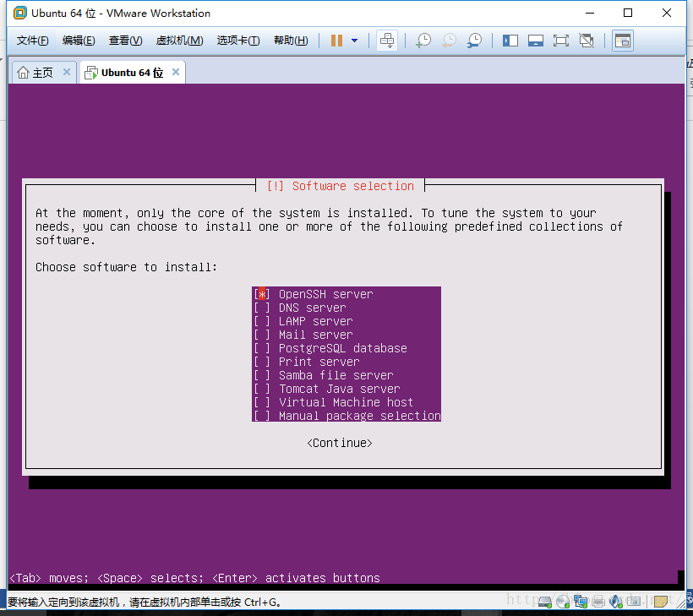693x616 pixels.
Task: Close the 主页 tab
Action: pos(67,72)
